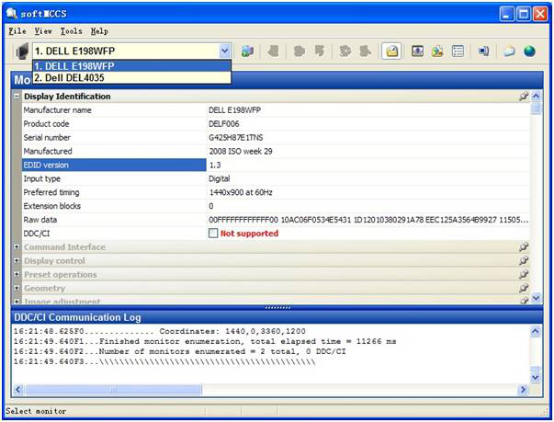Click the communication log horizontal scrollbar thumb
554x422 pixels.
click(114, 390)
